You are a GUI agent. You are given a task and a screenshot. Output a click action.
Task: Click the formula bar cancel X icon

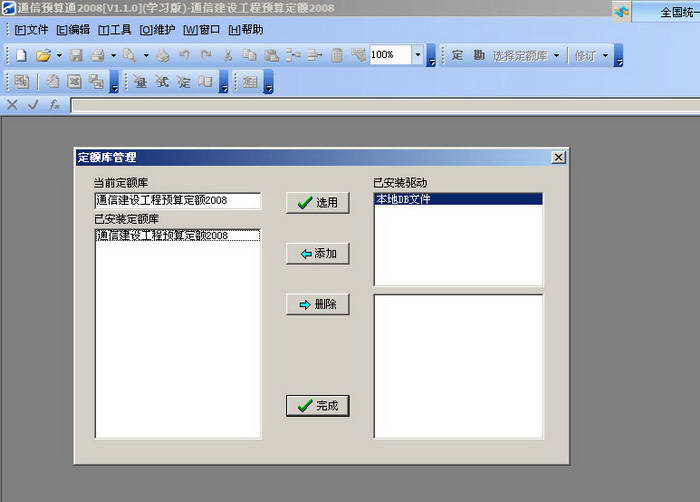click(x=12, y=105)
